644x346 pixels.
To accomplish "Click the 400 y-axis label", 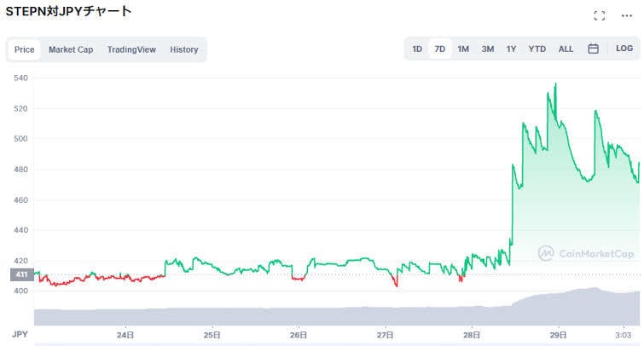I will pyautogui.click(x=20, y=291).
